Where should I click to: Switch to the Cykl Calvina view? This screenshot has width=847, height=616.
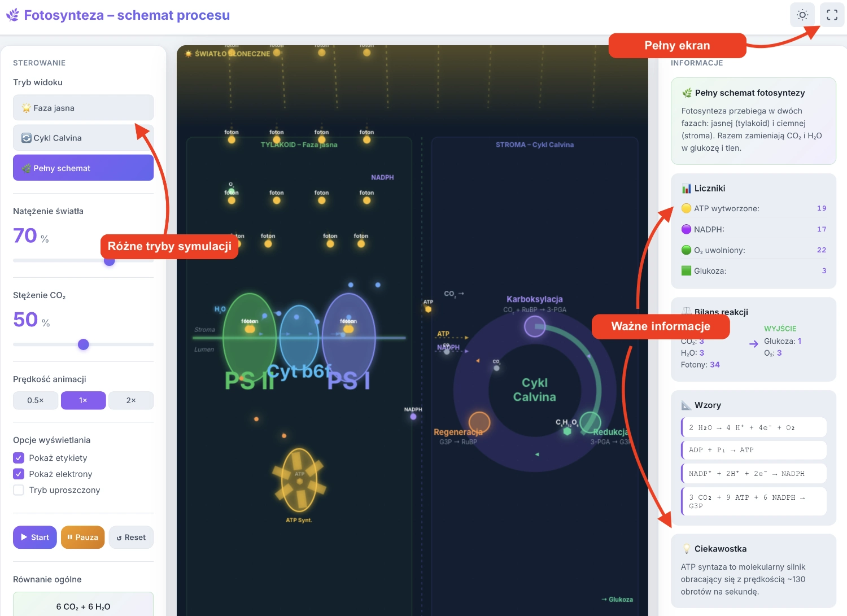pyautogui.click(x=83, y=138)
